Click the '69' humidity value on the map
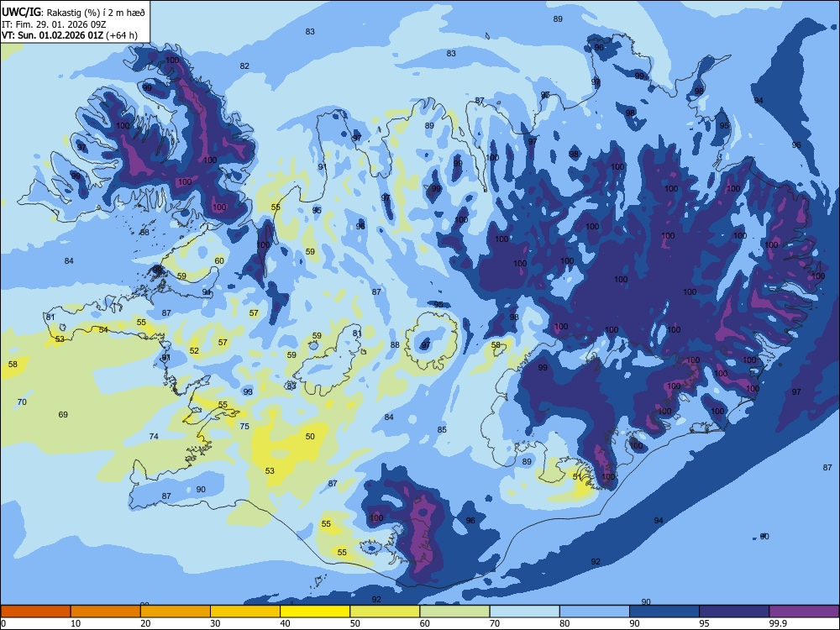840x630 pixels. tap(63, 414)
